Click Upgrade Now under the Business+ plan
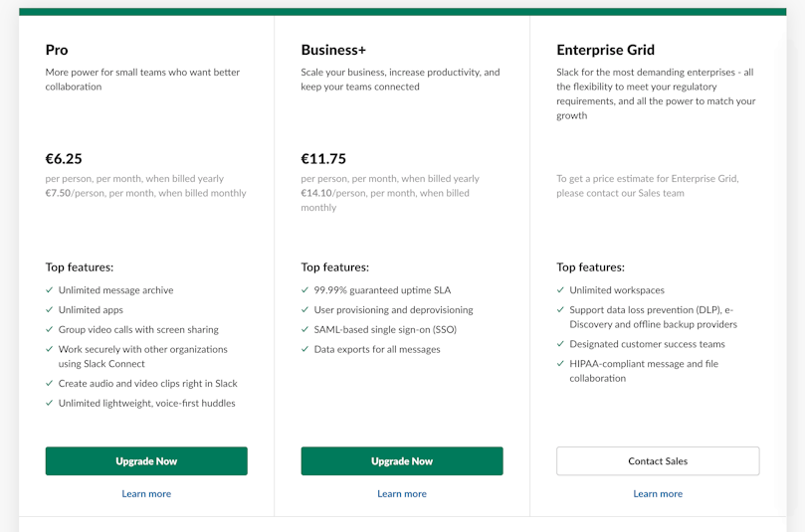 [402, 460]
